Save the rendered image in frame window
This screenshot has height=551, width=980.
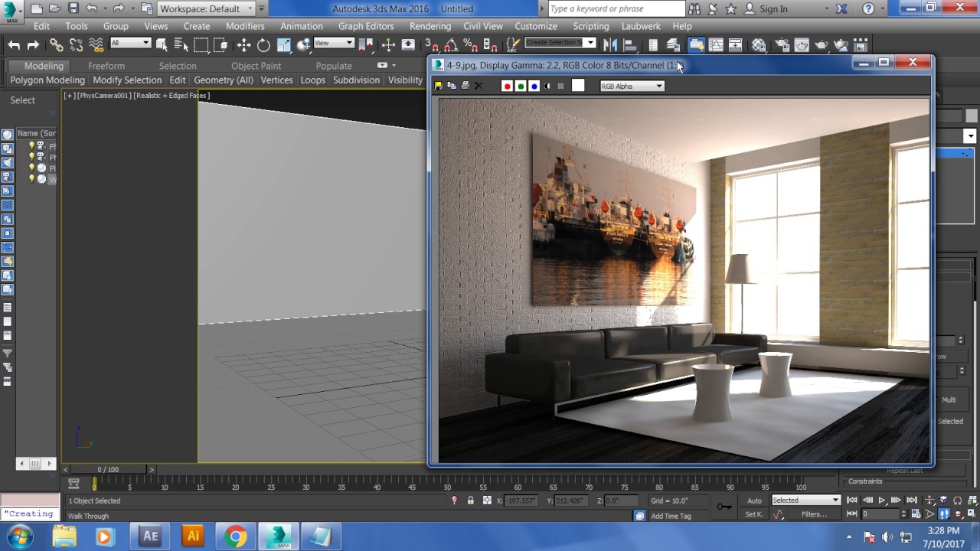click(439, 86)
